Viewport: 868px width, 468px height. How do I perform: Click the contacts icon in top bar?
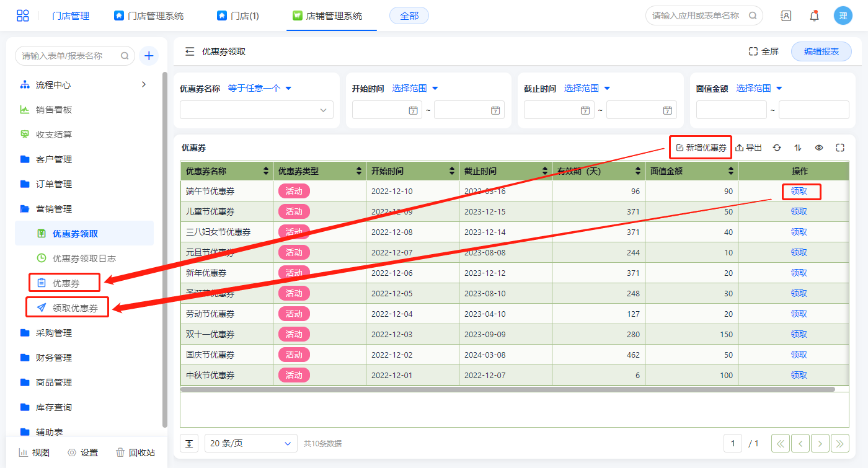click(x=786, y=16)
